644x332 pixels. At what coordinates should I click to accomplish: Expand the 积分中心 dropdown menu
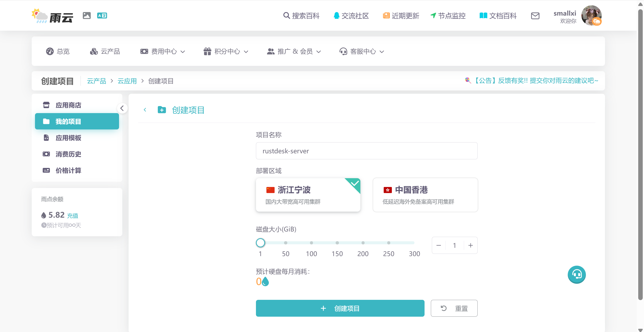point(226,52)
